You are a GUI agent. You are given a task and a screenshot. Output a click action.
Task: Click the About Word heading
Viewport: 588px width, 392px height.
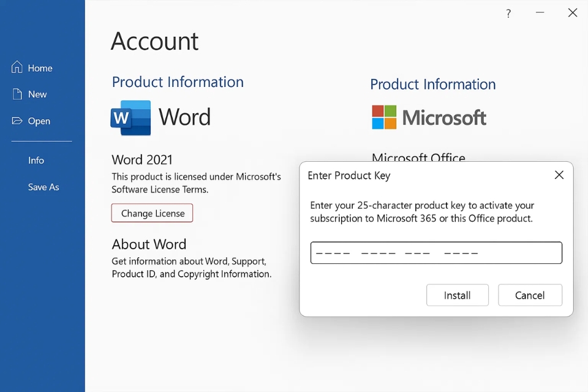149,244
